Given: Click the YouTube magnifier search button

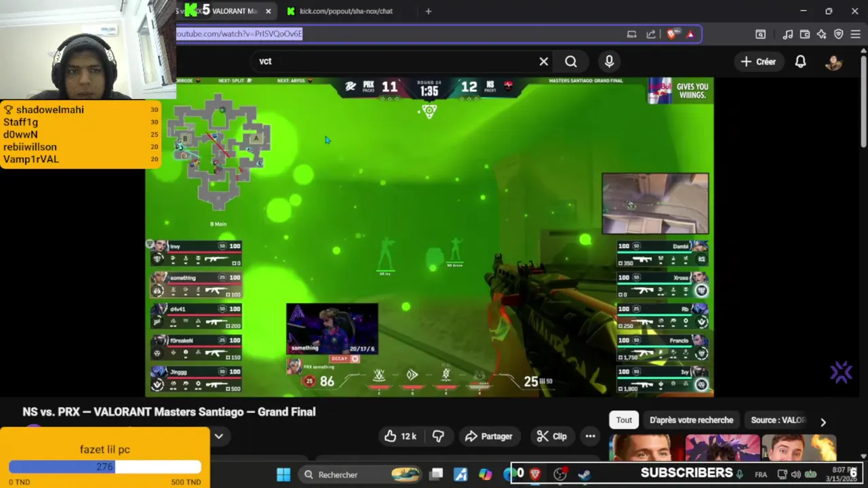Looking at the screenshot, I should pyautogui.click(x=571, y=62).
